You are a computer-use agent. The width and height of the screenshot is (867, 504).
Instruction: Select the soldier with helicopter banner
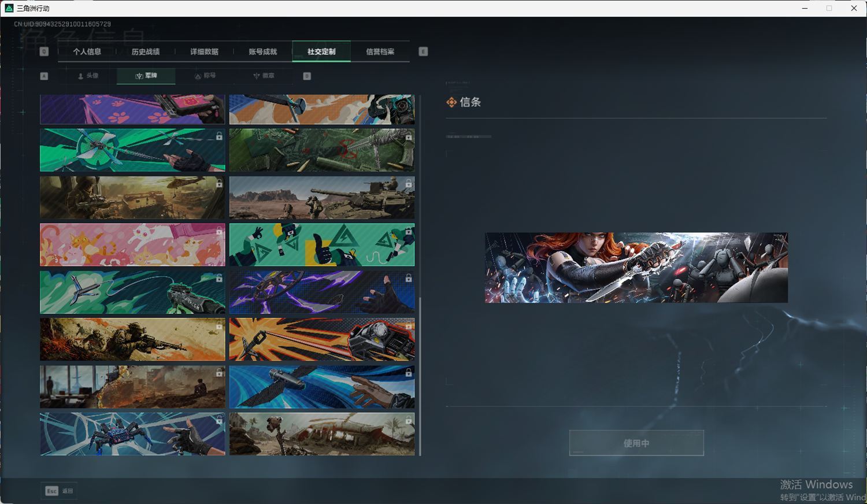(132, 197)
